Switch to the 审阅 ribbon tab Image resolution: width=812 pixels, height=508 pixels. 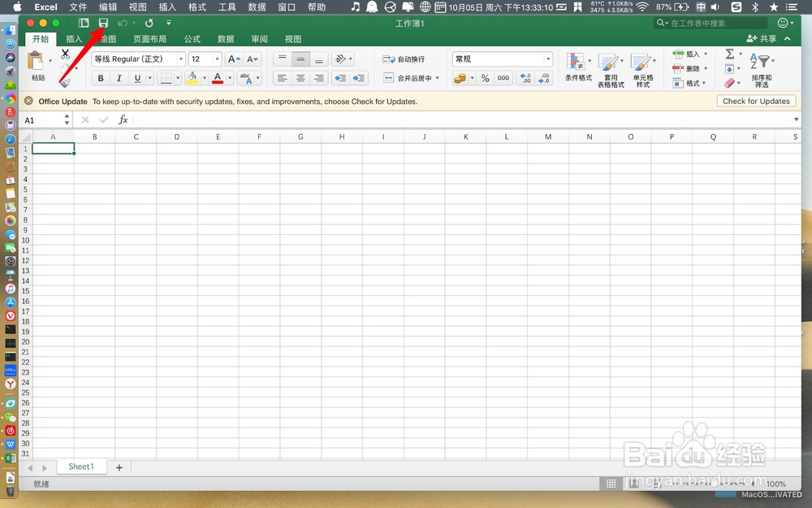[260, 39]
